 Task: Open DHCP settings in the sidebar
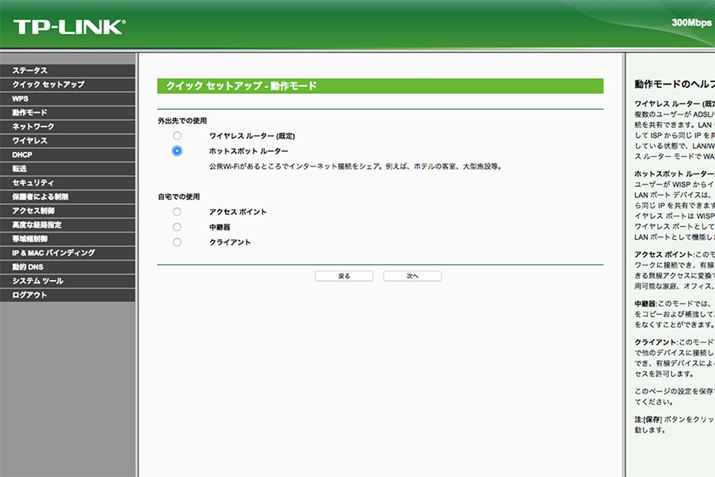click(22, 155)
